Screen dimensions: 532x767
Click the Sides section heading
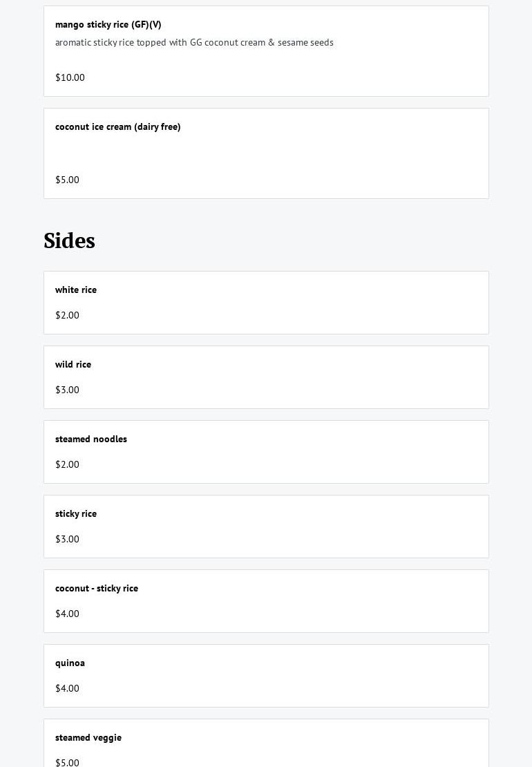click(x=69, y=241)
